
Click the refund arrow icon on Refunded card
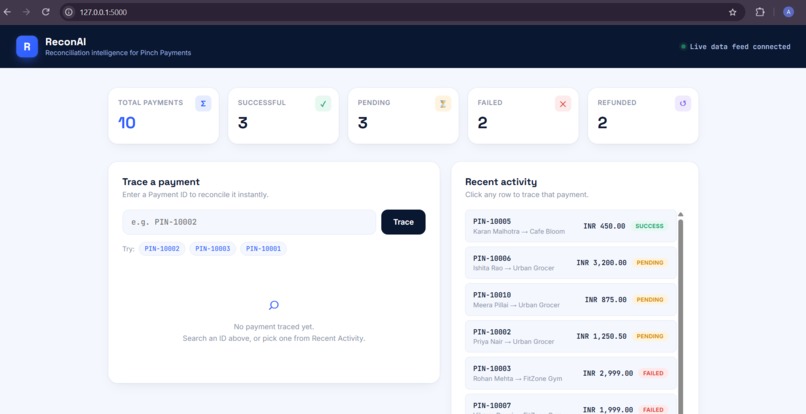pyautogui.click(x=683, y=103)
